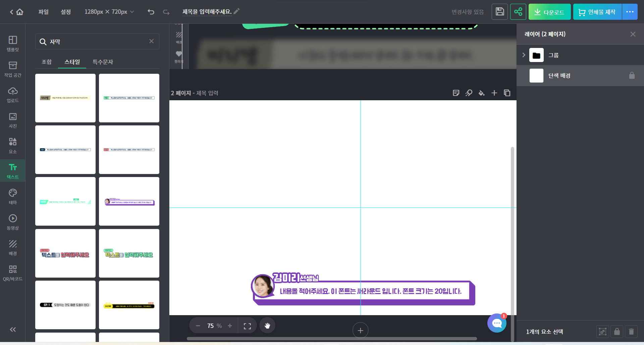Screen dimensions: 644x345
Task: Select the 김미리 선생님 name text
Action: coord(296,278)
